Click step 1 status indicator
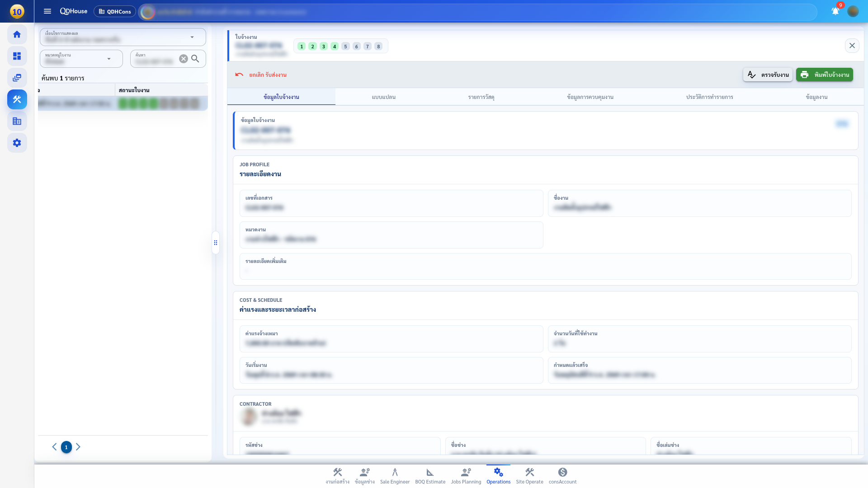Image resolution: width=868 pixels, height=488 pixels. (x=302, y=46)
